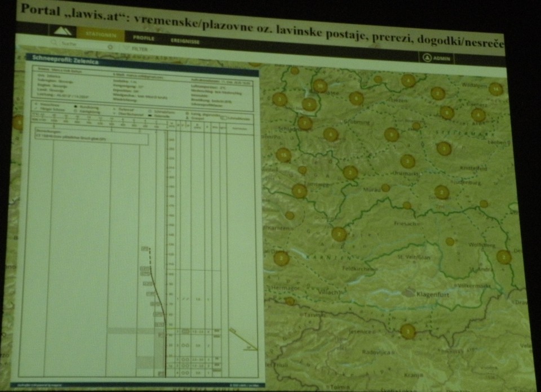Click the Liezen map label
This screenshot has width=541, height=392.
[400, 100]
